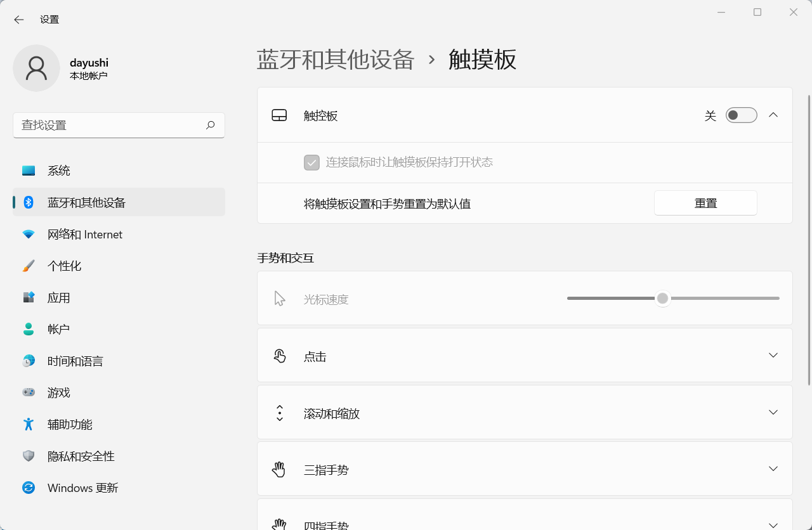Go to 蓝牙和其他设备 breadcrumb link

pyautogui.click(x=336, y=60)
